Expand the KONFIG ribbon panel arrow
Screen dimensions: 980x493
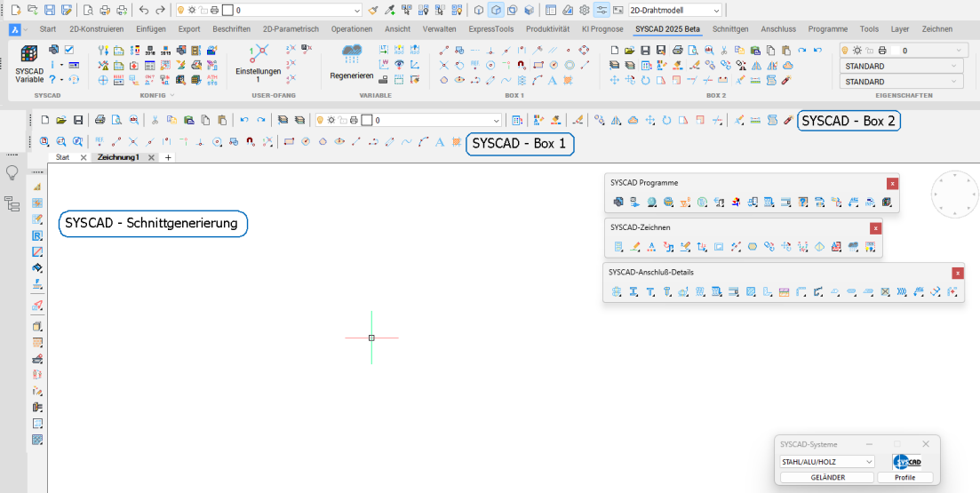171,96
